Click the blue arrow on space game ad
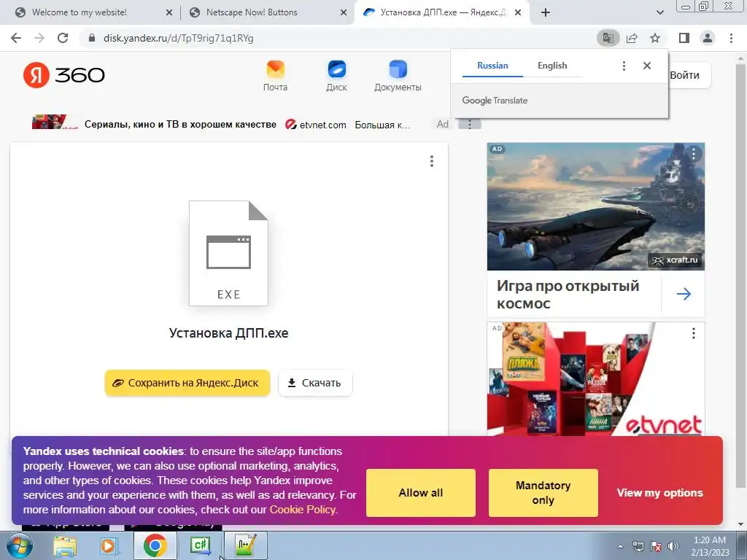Viewport: 747px width, 560px height. [x=684, y=294]
